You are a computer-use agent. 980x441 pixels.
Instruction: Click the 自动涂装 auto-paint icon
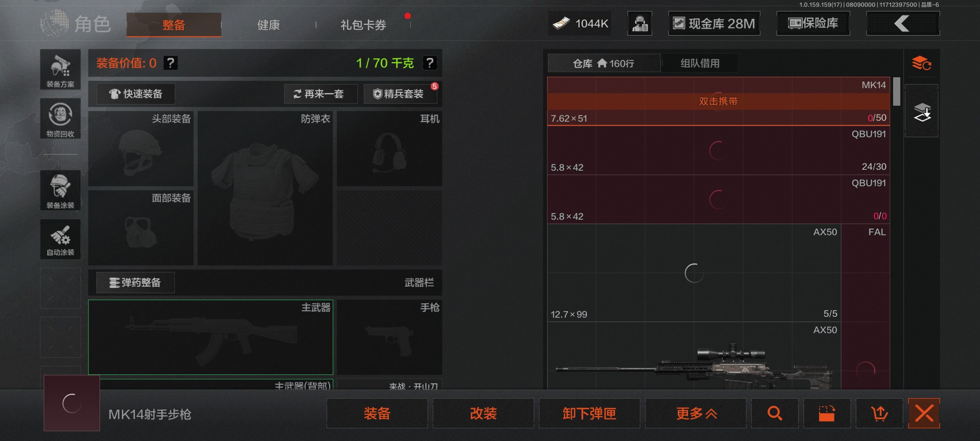[x=60, y=239]
